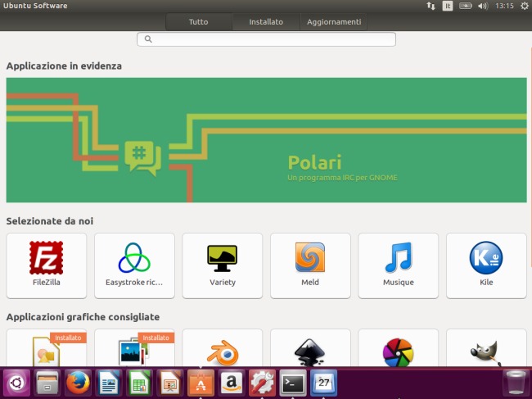This screenshot has width=532, height=399.
Task: Open the Inkscape app tile
Action: tap(310, 347)
